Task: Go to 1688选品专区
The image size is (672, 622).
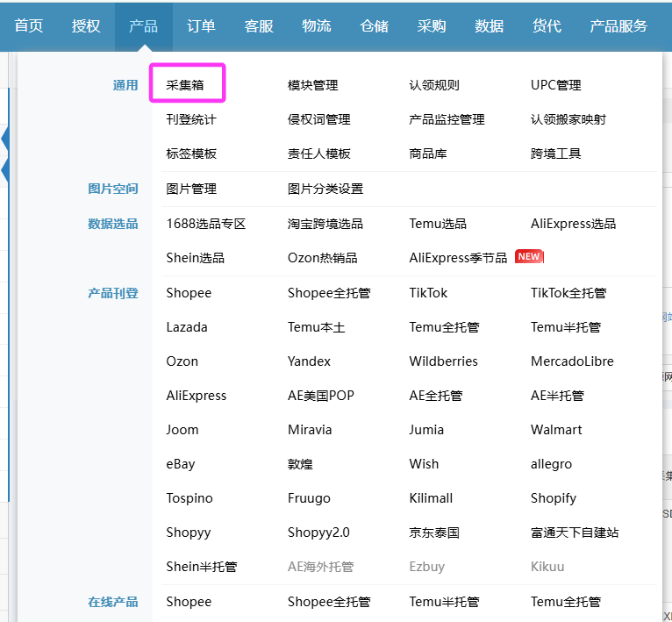Action: pos(205,224)
